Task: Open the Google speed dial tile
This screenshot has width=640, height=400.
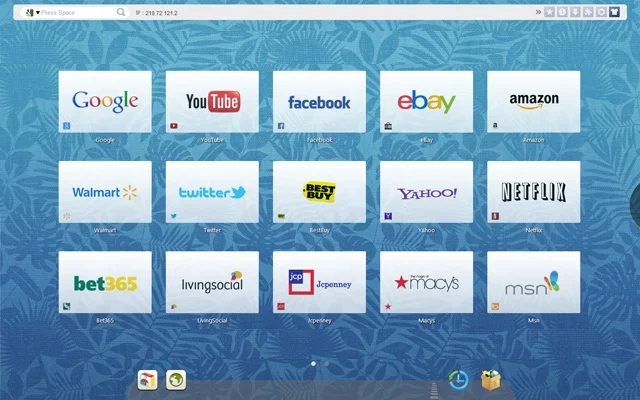Action: tap(105, 102)
